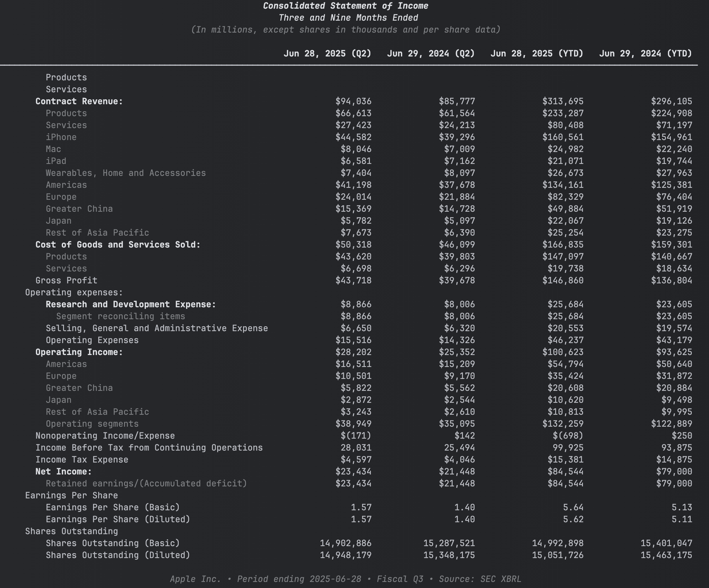Click the Jun 28, 2025 (Q2) column header
The height and width of the screenshot is (588, 709).
click(x=327, y=54)
